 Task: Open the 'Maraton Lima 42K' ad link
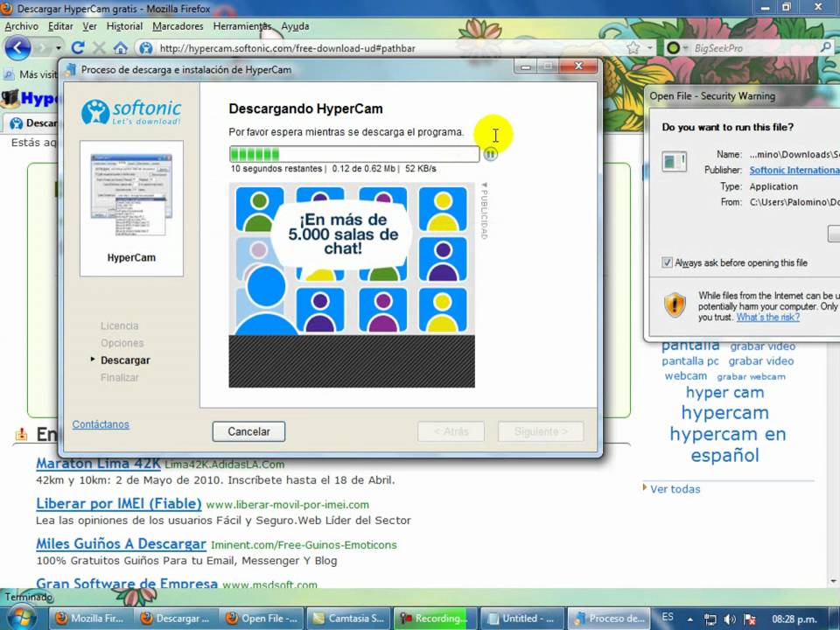pyautogui.click(x=98, y=464)
